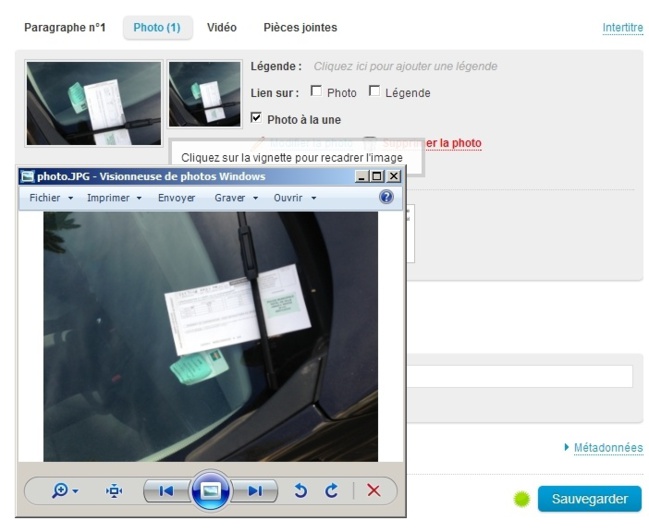The image size is (649, 532).
Task: Check the Photo link checkbox
Action: [316, 92]
